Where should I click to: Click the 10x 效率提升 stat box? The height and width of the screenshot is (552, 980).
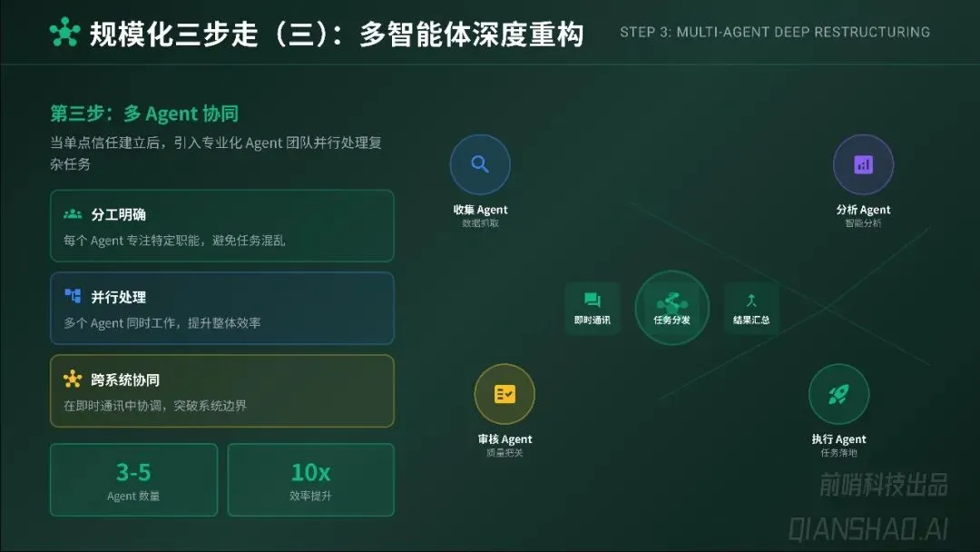point(310,479)
